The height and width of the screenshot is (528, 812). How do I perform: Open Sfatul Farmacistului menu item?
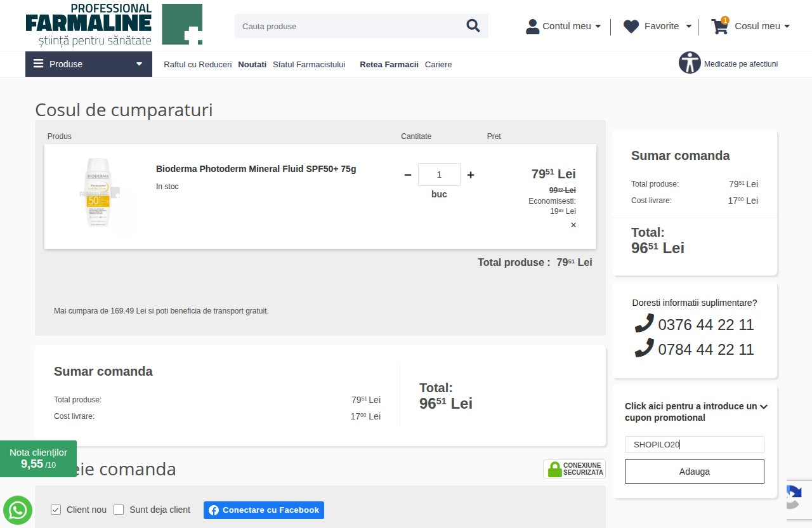pyautogui.click(x=309, y=65)
